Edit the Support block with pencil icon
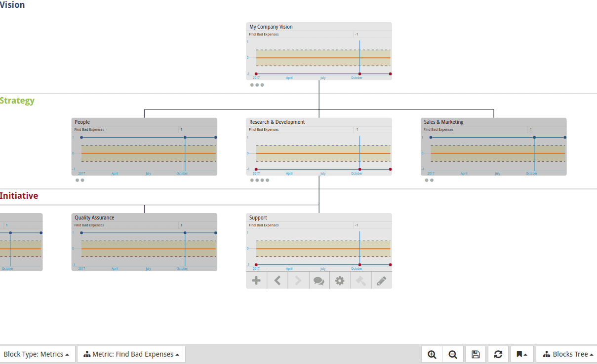 coord(382,281)
